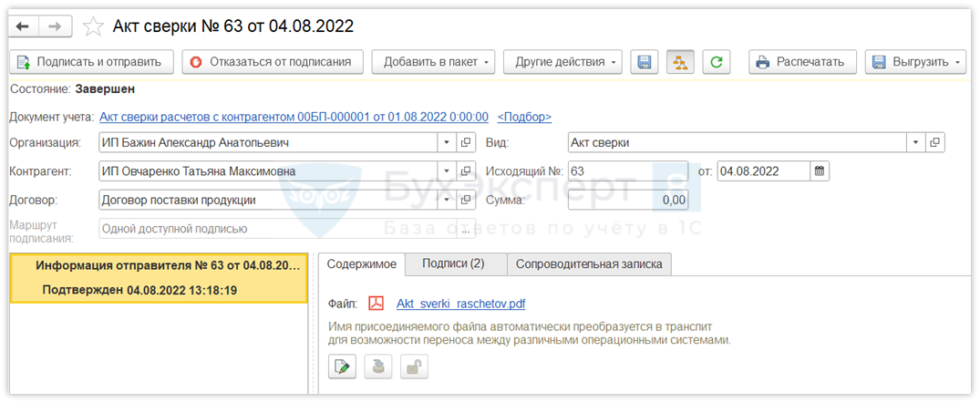Open the Akt_sverki_raschetov.pdf link
The height and width of the screenshot is (403, 980).
(x=461, y=305)
